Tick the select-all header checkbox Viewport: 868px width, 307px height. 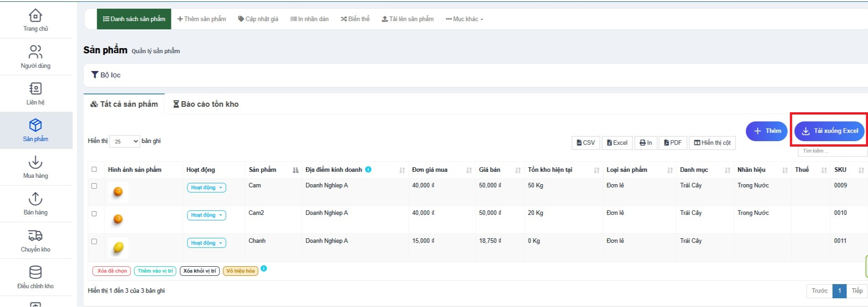(x=94, y=169)
